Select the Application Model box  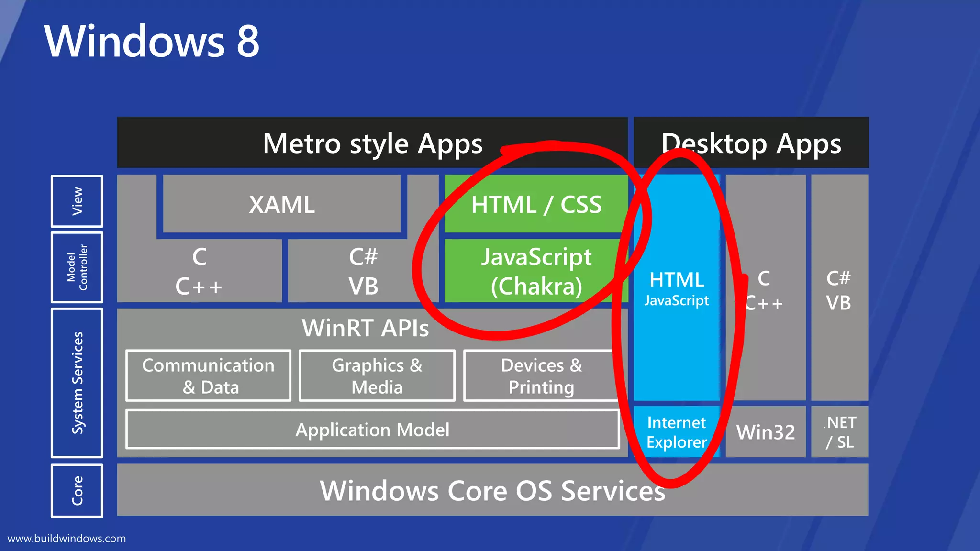click(372, 429)
